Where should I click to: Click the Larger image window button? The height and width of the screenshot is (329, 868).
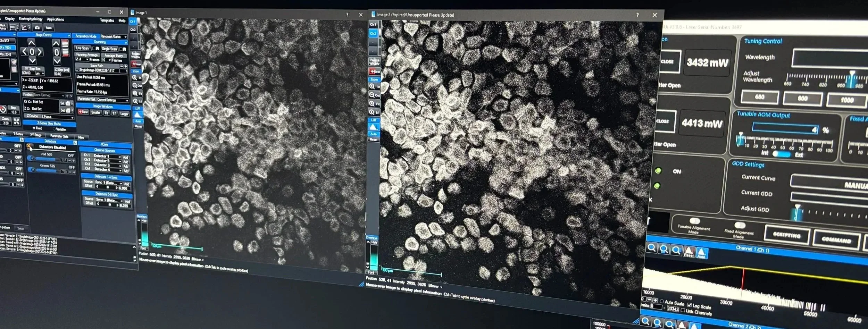(x=124, y=114)
